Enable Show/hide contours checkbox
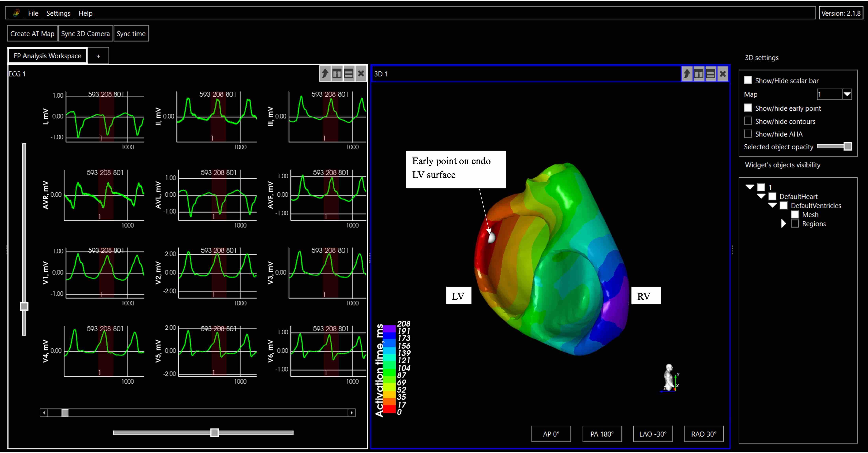 tap(748, 121)
